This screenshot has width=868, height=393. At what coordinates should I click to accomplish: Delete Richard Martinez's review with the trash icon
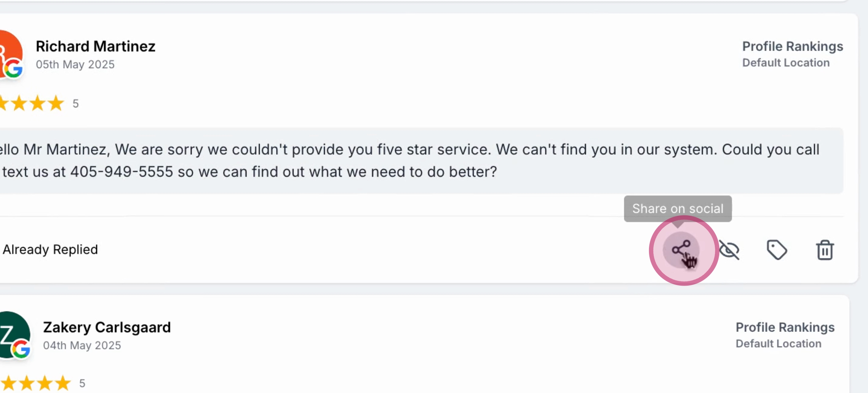coord(825,250)
